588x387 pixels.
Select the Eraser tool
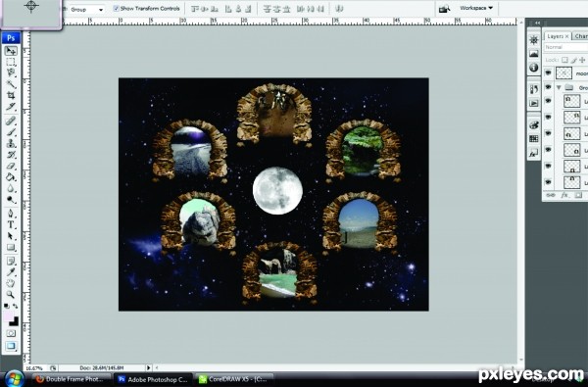click(11, 166)
